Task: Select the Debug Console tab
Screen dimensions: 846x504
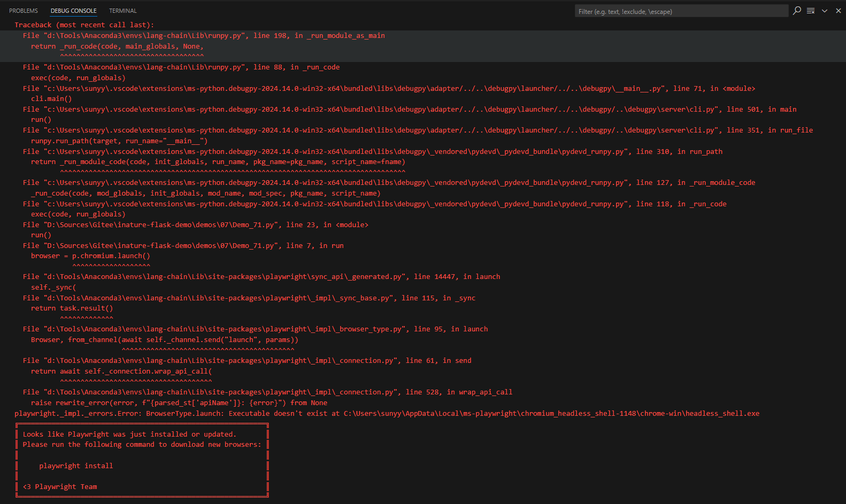Action: [73, 11]
